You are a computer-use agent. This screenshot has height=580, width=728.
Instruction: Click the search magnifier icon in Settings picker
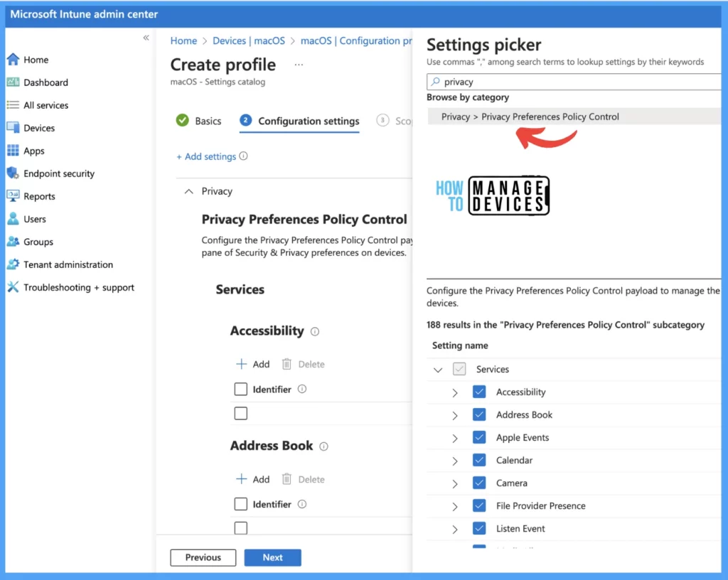click(436, 82)
